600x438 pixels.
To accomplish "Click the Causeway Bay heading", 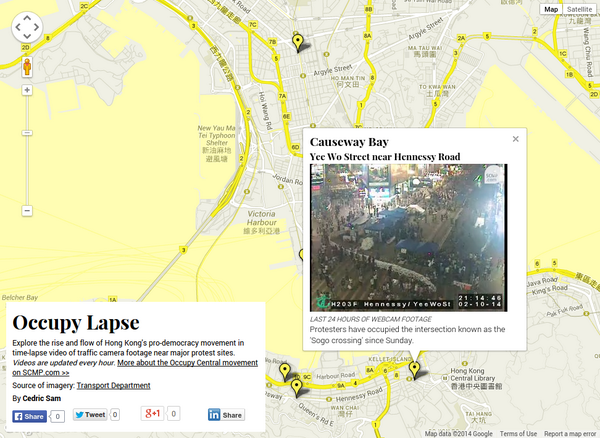I will pos(349,142).
